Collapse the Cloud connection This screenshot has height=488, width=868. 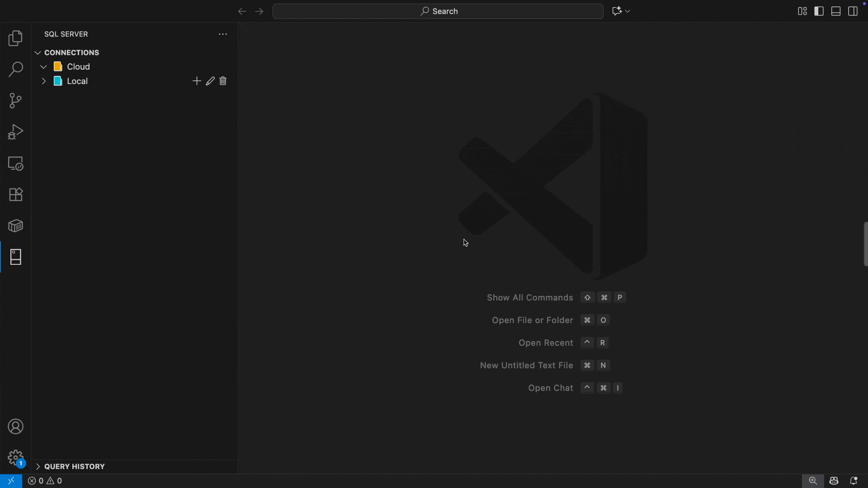(43, 66)
